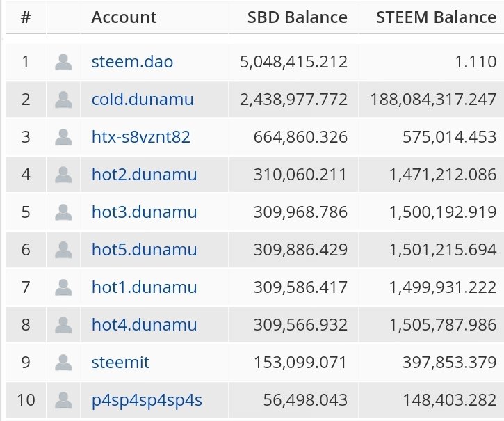Select SBD balance 309,566.932

[x=300, y=325]
